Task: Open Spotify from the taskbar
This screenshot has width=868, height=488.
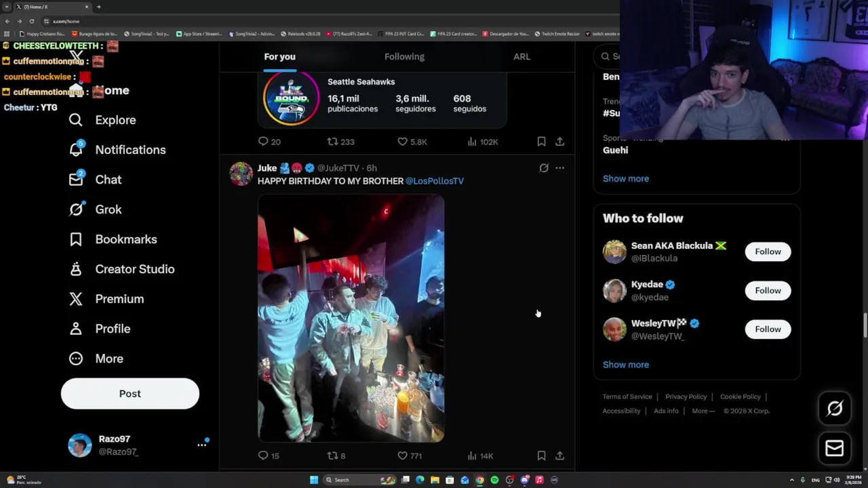Action: pyautogui.click(x=494, y=480)
